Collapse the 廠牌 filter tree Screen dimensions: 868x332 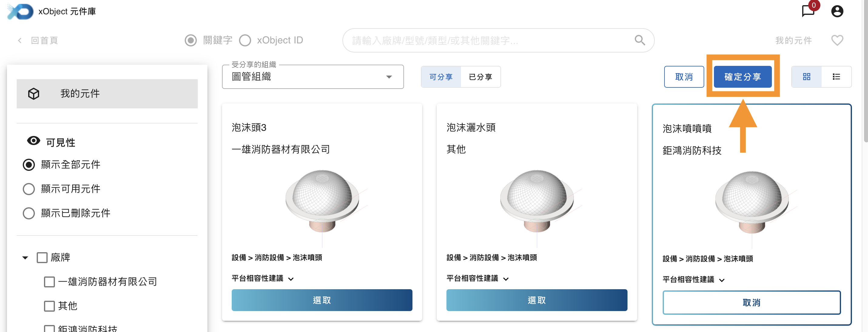coord(25,258)
